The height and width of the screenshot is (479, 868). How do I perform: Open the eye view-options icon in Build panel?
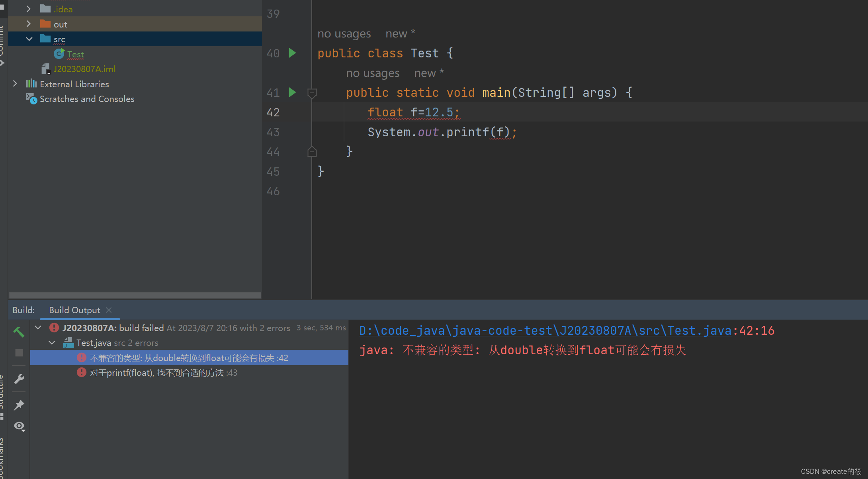[19, 426]
